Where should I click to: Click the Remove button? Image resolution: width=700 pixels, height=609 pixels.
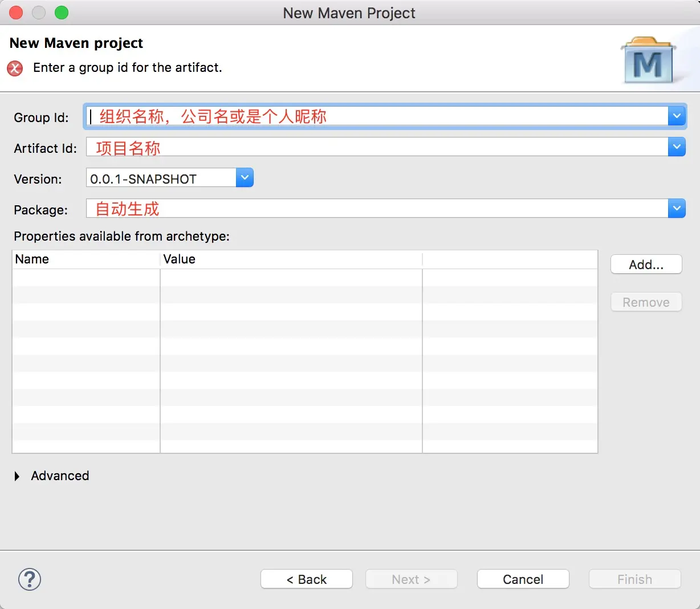pos(646,302)
